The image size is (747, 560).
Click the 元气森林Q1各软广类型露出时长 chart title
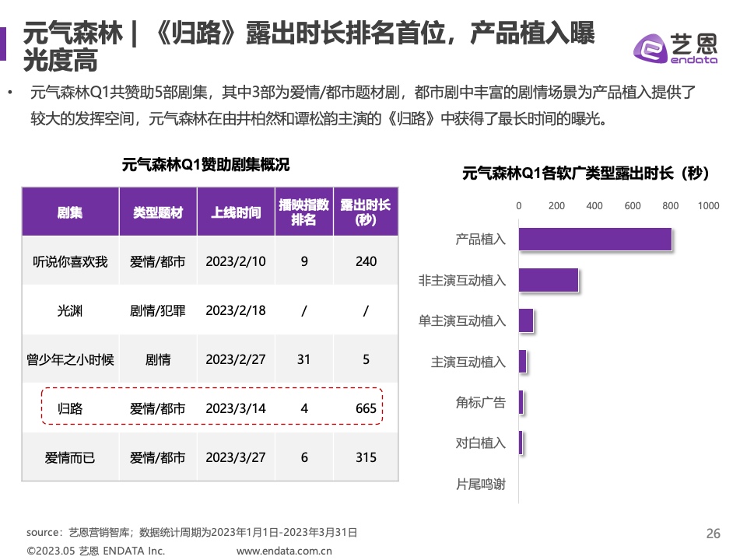coord(585,173)
